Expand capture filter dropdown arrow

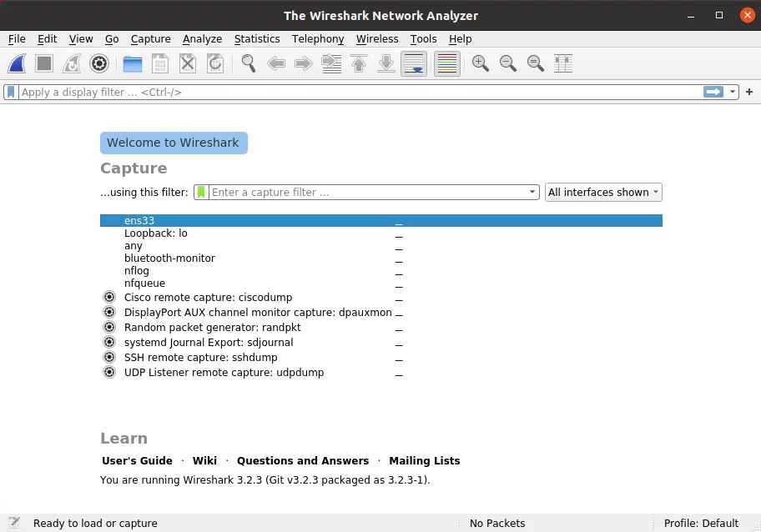pyautogui.click(x=532, y=193)
